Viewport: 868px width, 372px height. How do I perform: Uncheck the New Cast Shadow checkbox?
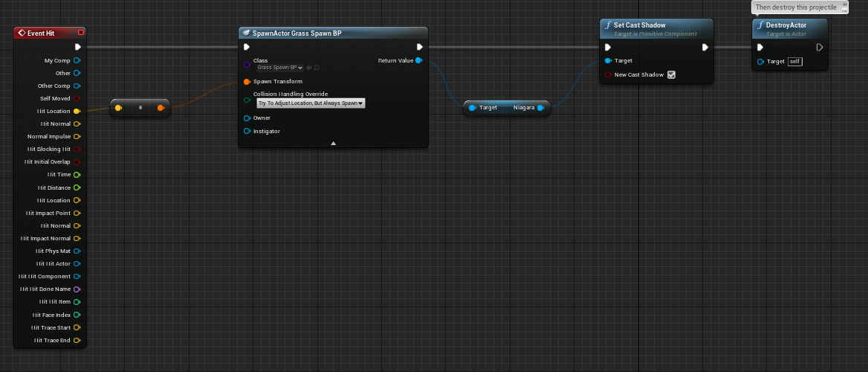click(672, 74)
